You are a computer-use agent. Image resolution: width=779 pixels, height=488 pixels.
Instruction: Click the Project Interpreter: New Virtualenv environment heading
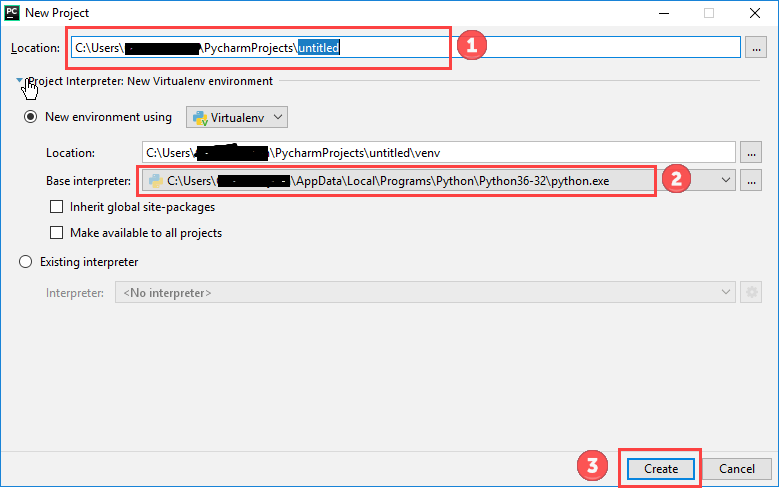pos(150,81)
